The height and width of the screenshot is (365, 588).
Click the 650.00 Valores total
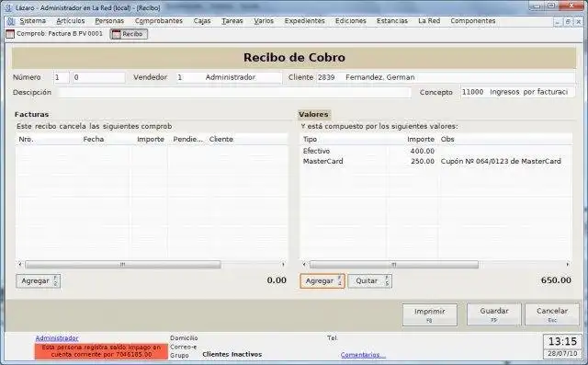(556, 280)
